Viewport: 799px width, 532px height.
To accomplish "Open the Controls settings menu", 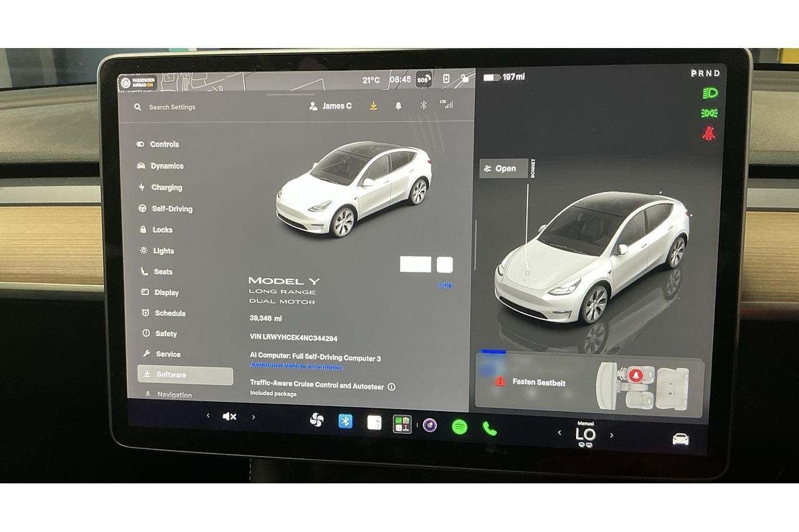I will 159,144.
